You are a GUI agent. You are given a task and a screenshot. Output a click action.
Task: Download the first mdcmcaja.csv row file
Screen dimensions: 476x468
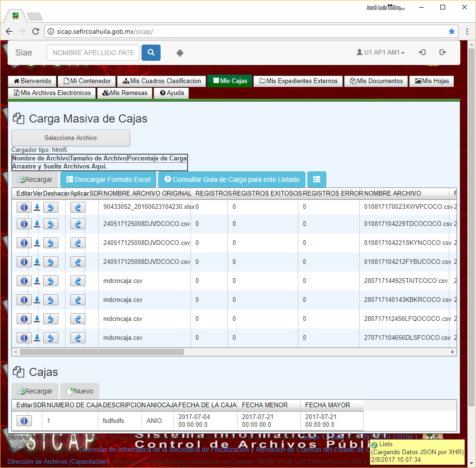point(37,281)
